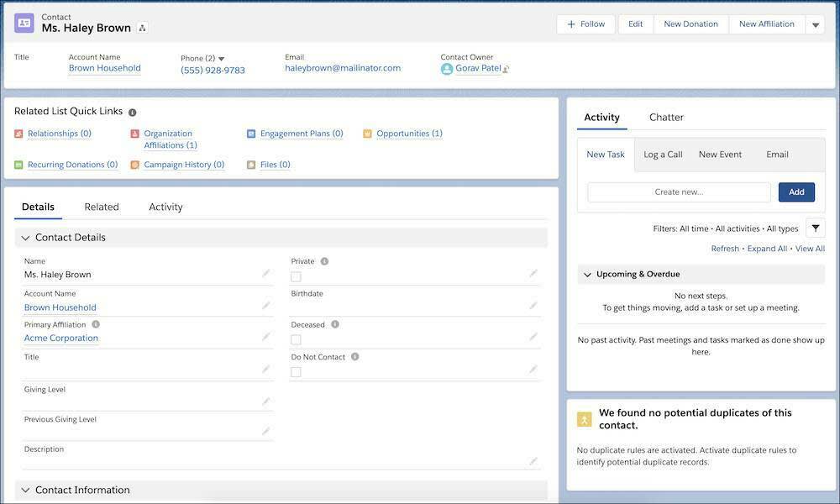The image size is (840, 504).
Task: Click the Deceased field info icon
Action: (x=335, y=324)
